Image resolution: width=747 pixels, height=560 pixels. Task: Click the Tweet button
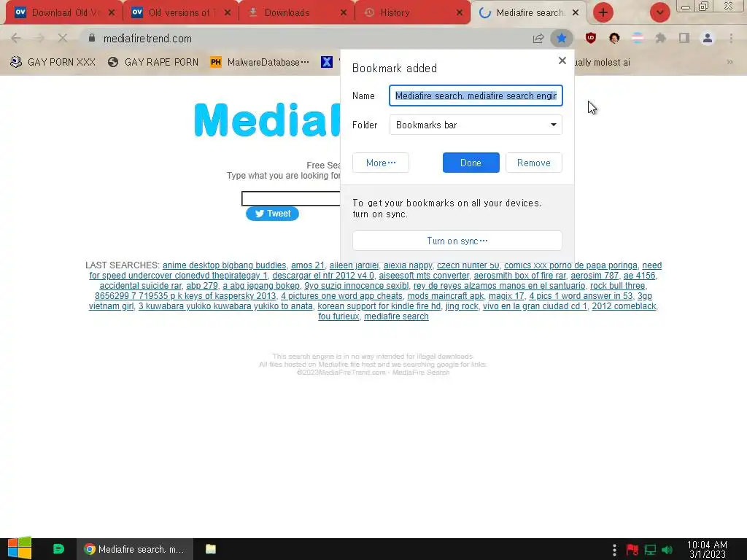pos(272,214)
